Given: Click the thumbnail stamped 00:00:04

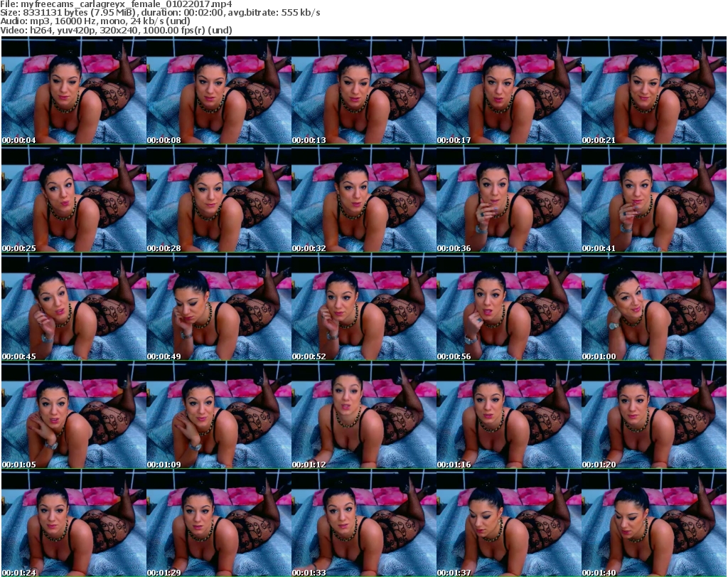Looking at the screenshot, I should (74, 90).
